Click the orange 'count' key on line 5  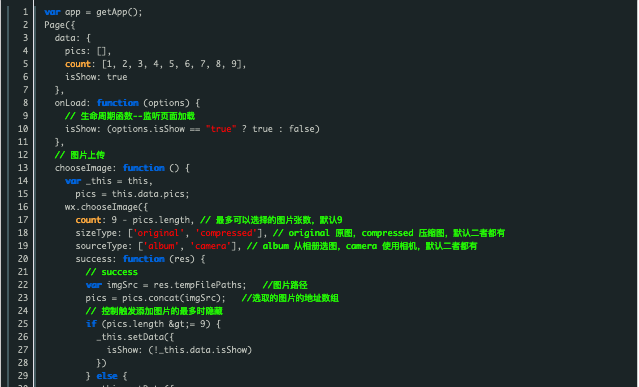point(78,64)
